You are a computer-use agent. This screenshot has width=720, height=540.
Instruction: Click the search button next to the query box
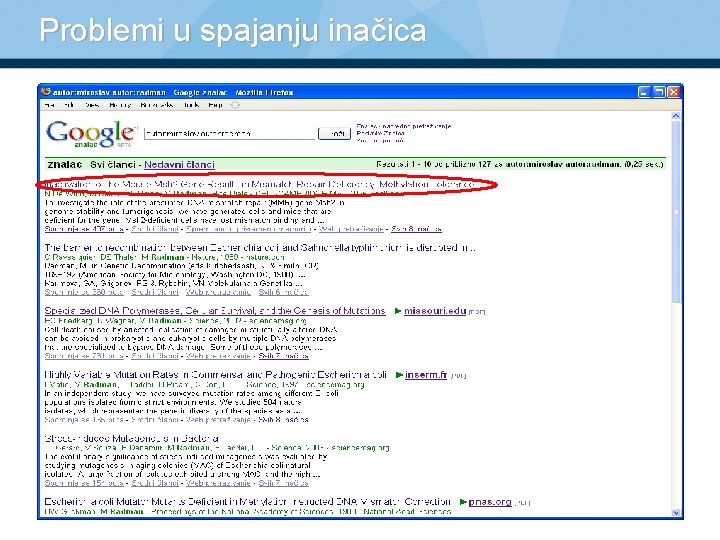click(x=334, y=134)
